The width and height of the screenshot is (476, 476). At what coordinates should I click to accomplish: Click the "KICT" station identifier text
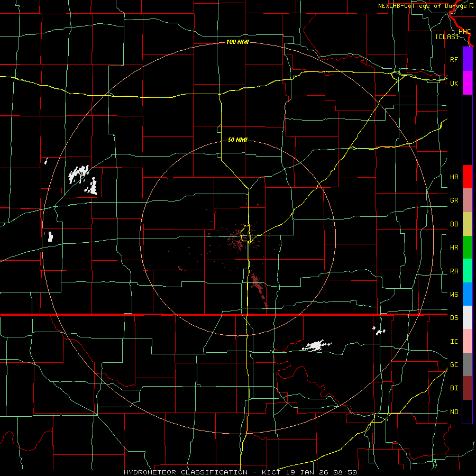tap(271, 472)
